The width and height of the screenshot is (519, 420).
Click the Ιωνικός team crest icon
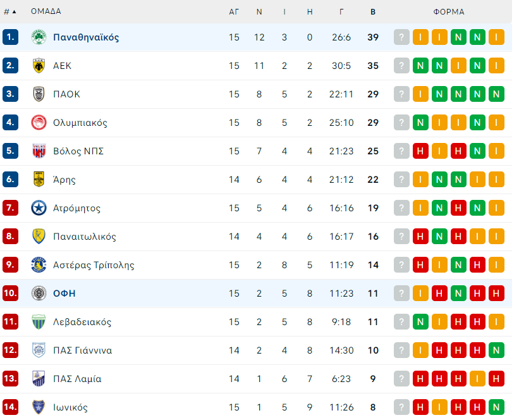[39, 407]
